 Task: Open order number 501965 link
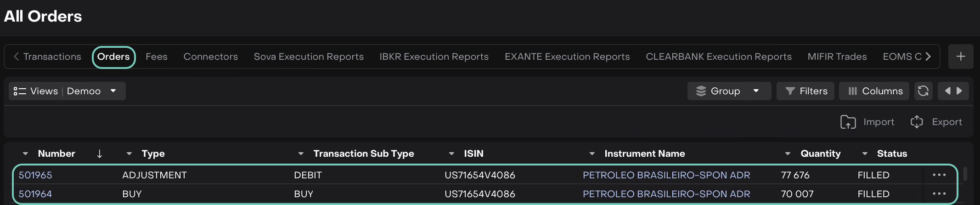click(x=35, y=175)
